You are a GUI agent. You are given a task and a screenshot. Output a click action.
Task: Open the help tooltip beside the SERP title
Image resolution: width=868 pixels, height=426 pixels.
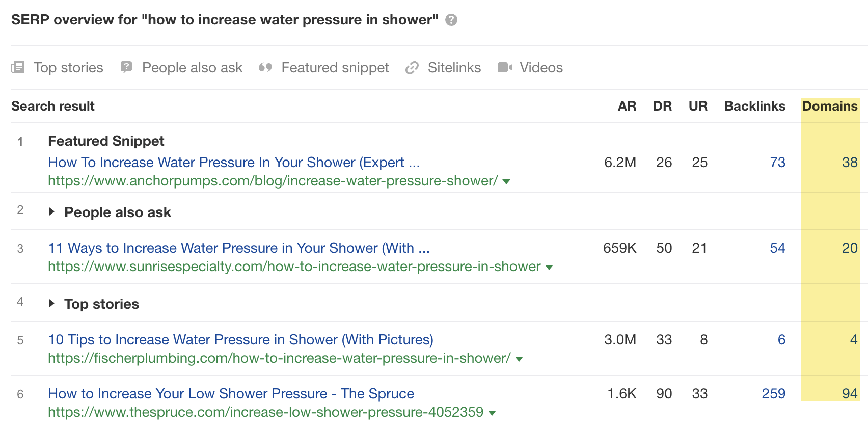(x=450, y=20)
